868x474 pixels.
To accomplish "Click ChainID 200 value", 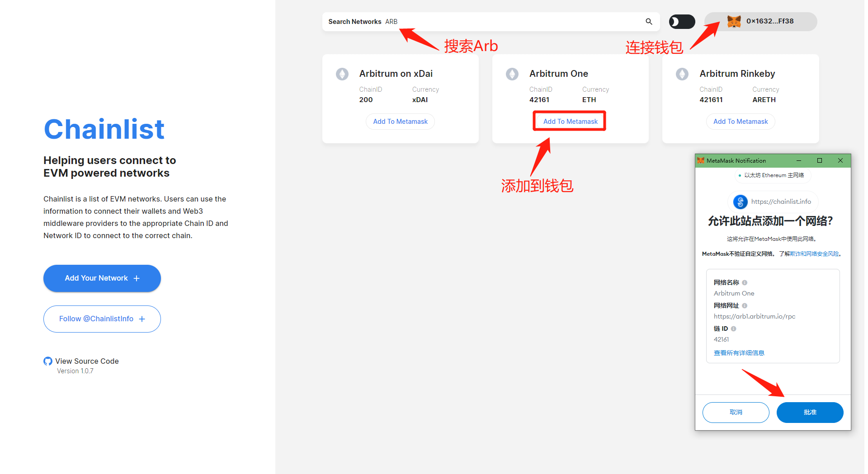I will point(366,100).
